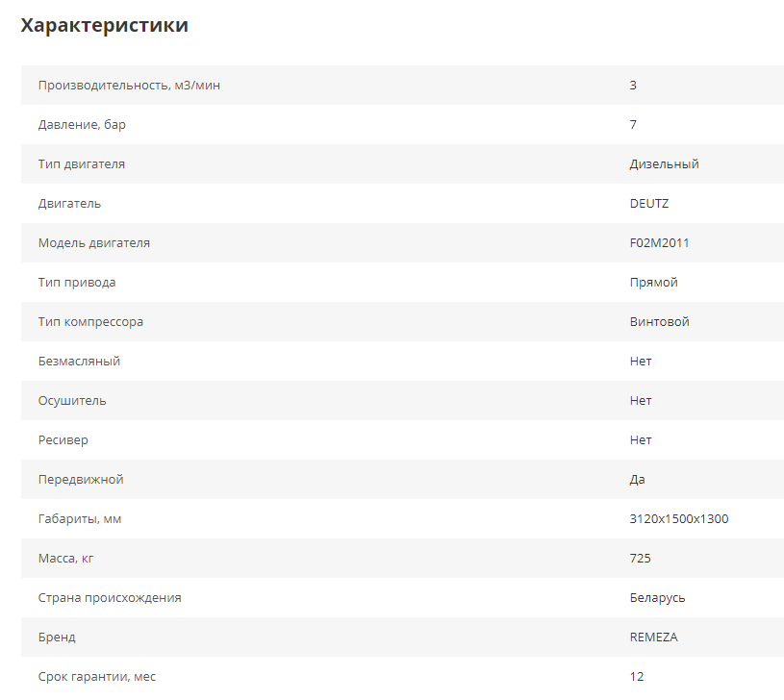Click the Тип двигателя row label
784x700 pixels.
[82, 164]
